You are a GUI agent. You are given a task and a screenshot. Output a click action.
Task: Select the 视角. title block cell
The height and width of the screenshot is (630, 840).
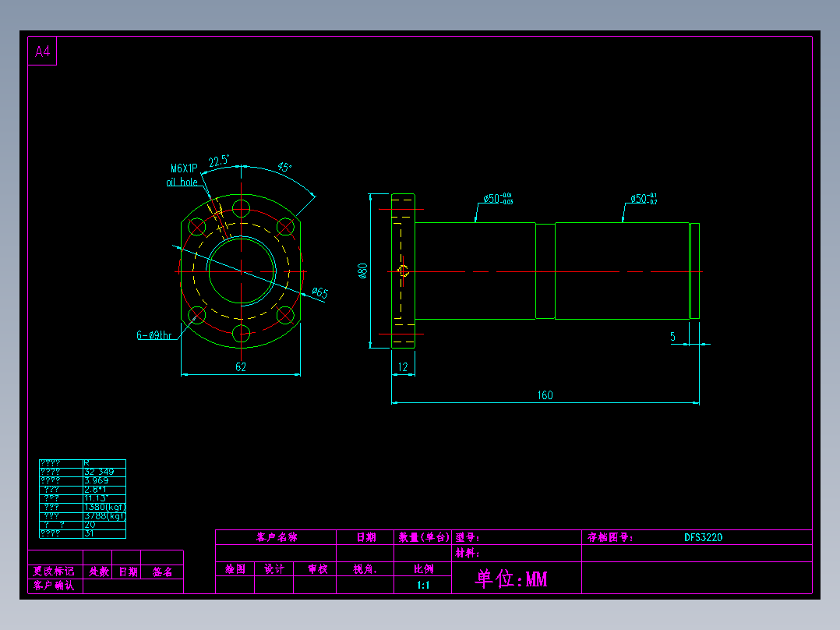365,569
